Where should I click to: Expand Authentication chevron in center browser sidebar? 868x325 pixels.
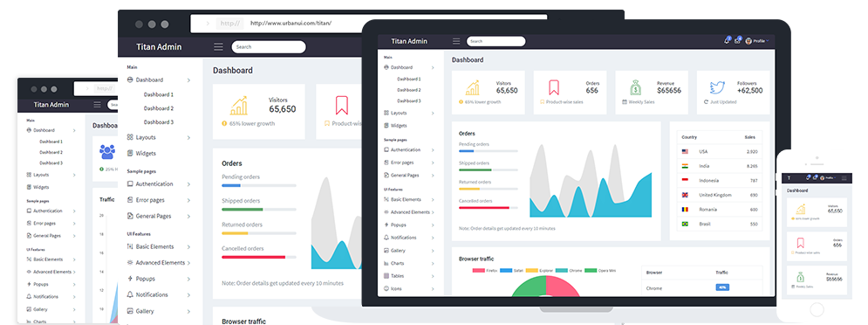[x=188, y=184]
